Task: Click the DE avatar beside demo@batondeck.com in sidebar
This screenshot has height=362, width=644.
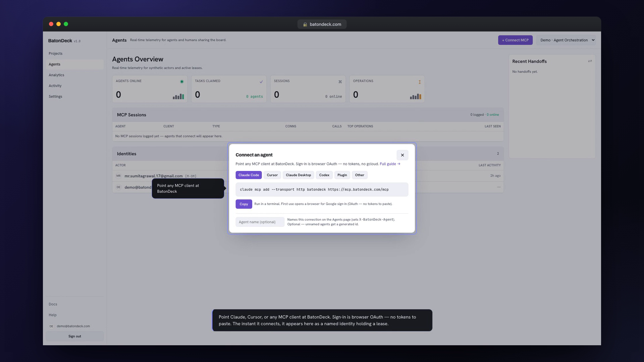Action: click(51, 326)
